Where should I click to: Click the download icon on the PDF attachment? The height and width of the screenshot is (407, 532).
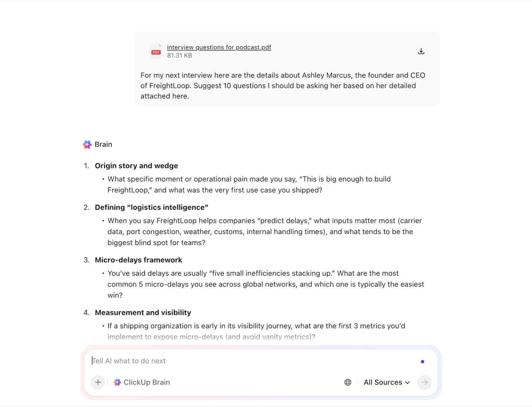[x=421, y=50]
